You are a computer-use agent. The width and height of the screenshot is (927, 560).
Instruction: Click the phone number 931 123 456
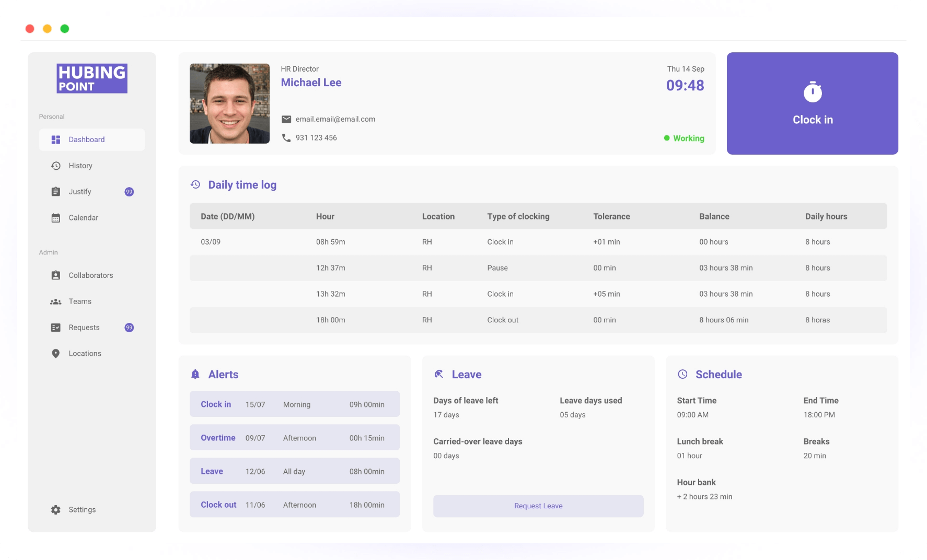pyautogui.click(x=316, y=138)
